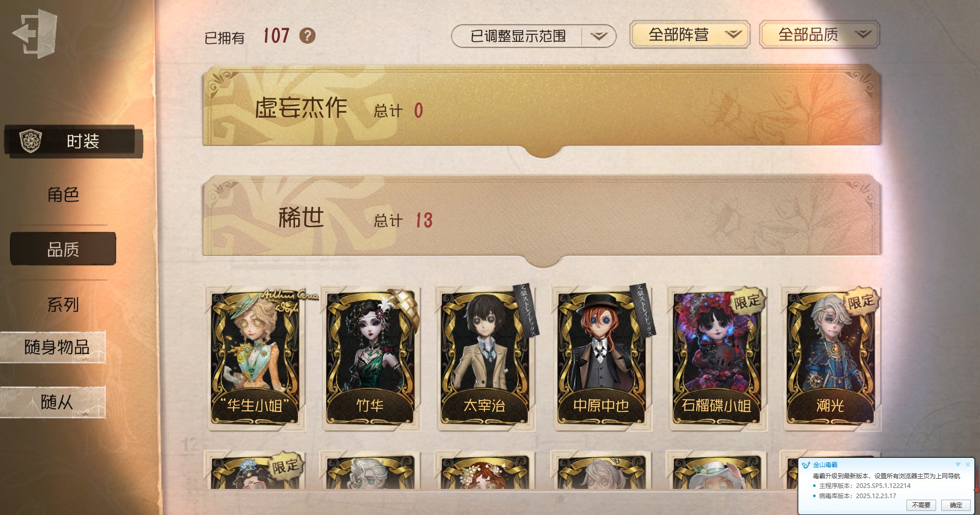The width and height of the screenshot is (980, 515).
Task: Switch to the 系列 tab
Action: pyautogui.click(x=63, y=305)
